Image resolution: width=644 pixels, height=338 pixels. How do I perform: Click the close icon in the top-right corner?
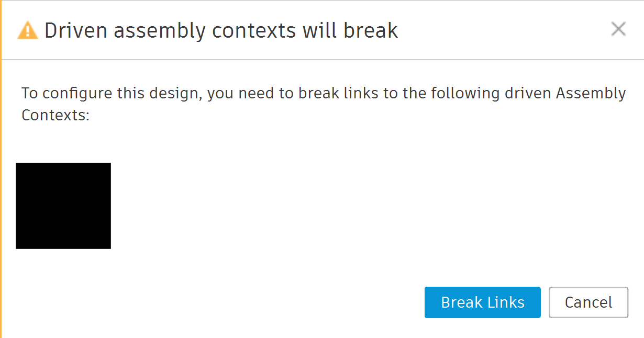[x=618, y=29]
